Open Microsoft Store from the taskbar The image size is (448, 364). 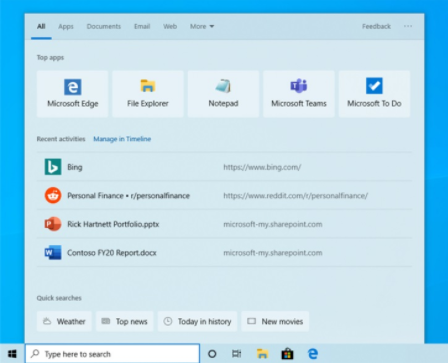tap(287, 354)
